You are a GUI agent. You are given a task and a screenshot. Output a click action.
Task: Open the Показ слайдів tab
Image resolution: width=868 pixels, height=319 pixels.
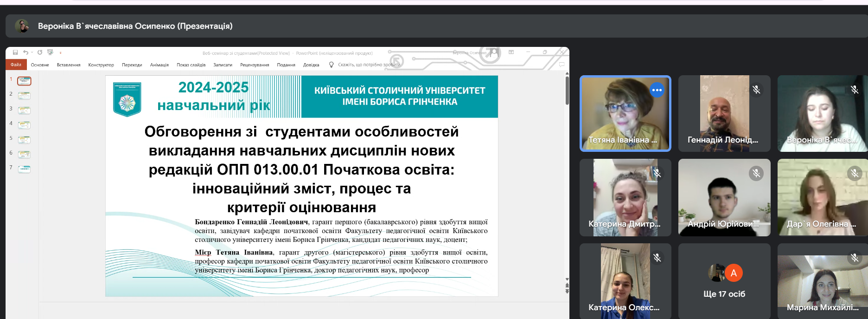191,65
